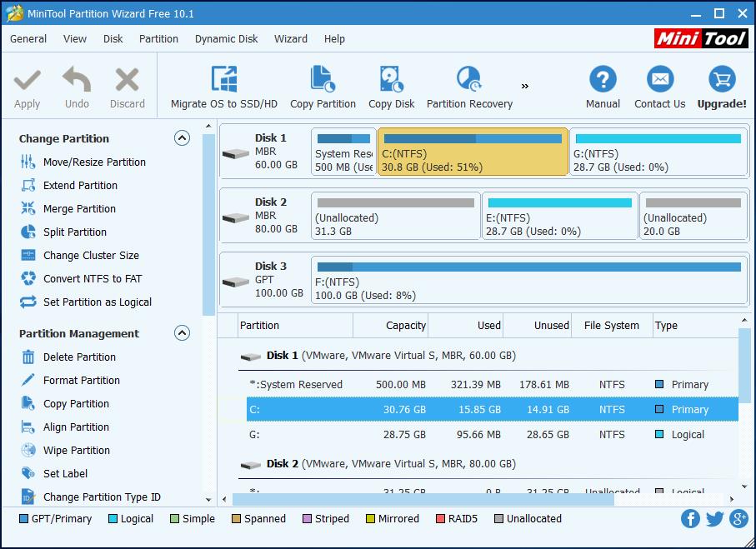
Task: Click the Capacity column header
Action: (x=405, y=326)
